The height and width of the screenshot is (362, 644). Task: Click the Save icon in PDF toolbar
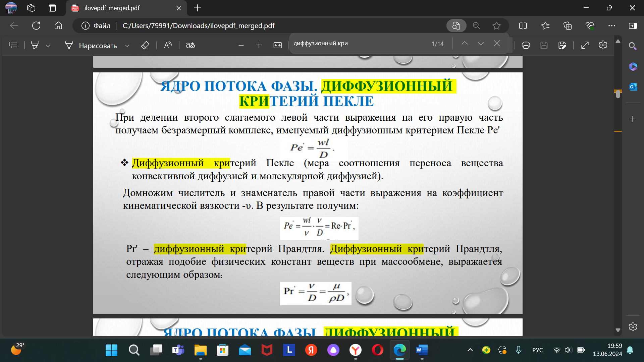click(544, 45)
